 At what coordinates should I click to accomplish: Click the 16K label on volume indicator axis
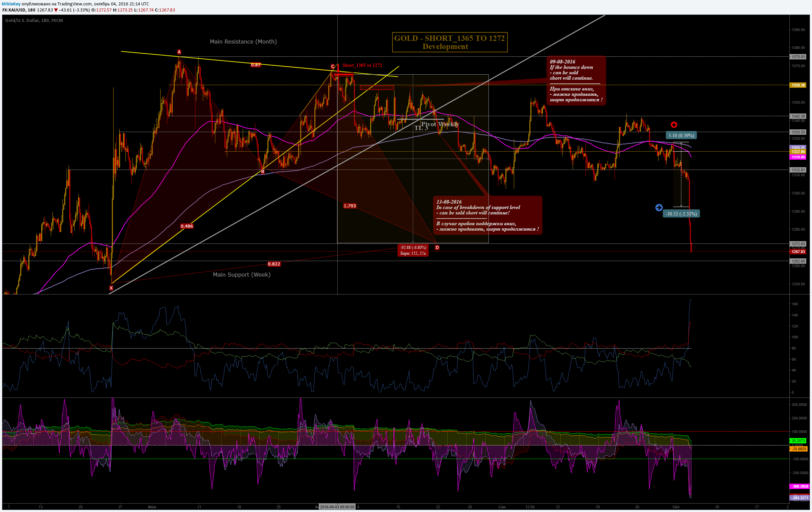click(x=795, y=304)
